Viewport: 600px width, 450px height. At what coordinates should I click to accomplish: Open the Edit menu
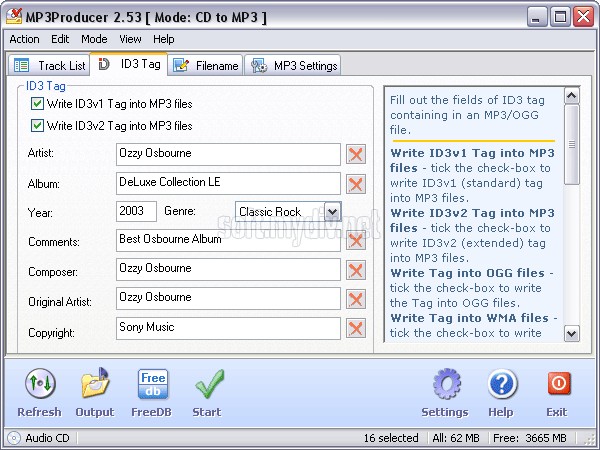60,39
